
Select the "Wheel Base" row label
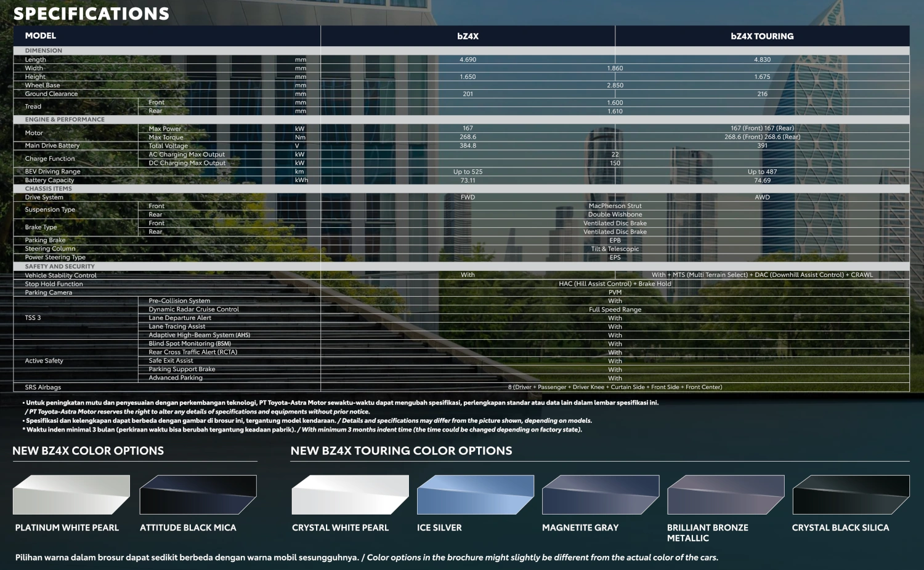pyautogui.click(x=43, y=86)
